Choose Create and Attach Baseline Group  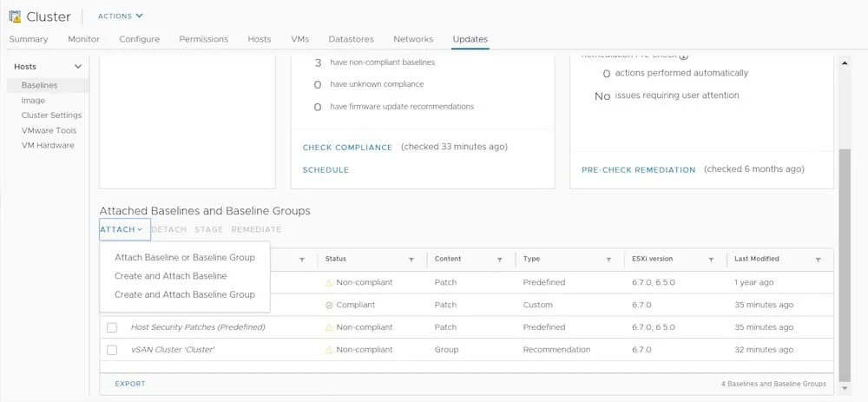(x=185, y=294)
